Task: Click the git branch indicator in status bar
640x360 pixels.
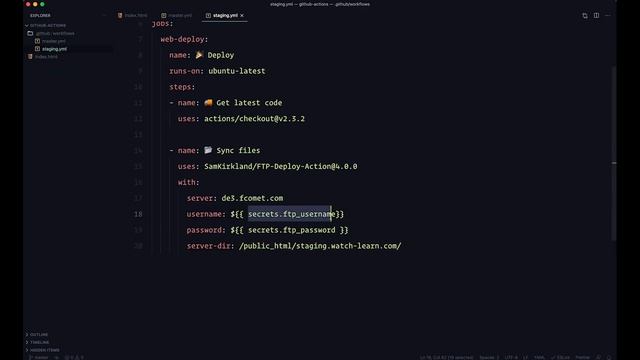Action: [38, 358]
